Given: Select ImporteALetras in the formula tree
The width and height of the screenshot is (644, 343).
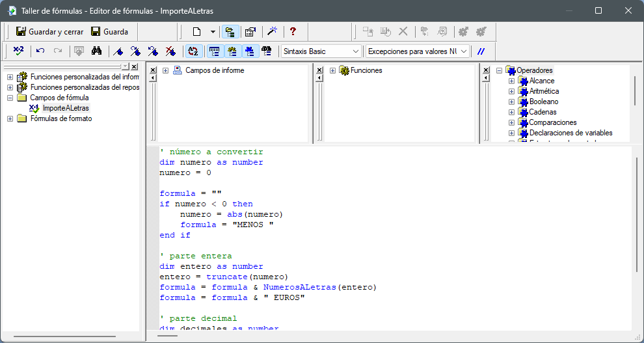Looking at the screenshot, I should [x=66, y=108].
